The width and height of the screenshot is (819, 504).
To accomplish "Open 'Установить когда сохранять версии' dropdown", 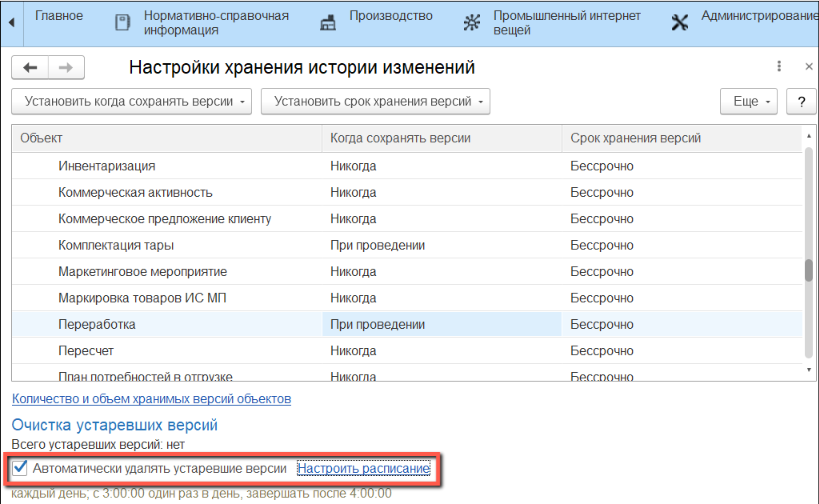I will (131, 101).
